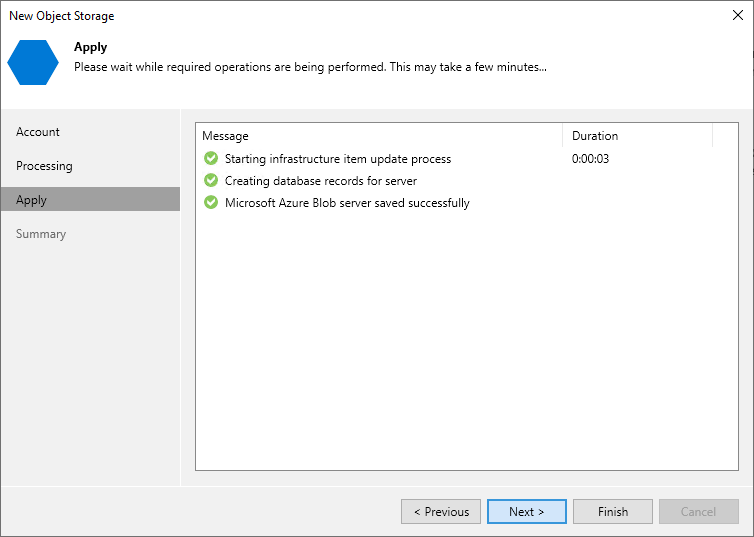Screen dimensions: 754x537
Task: Click the "New Object Storage" window title
Action: pyautogui.click(x=62, y=16)
